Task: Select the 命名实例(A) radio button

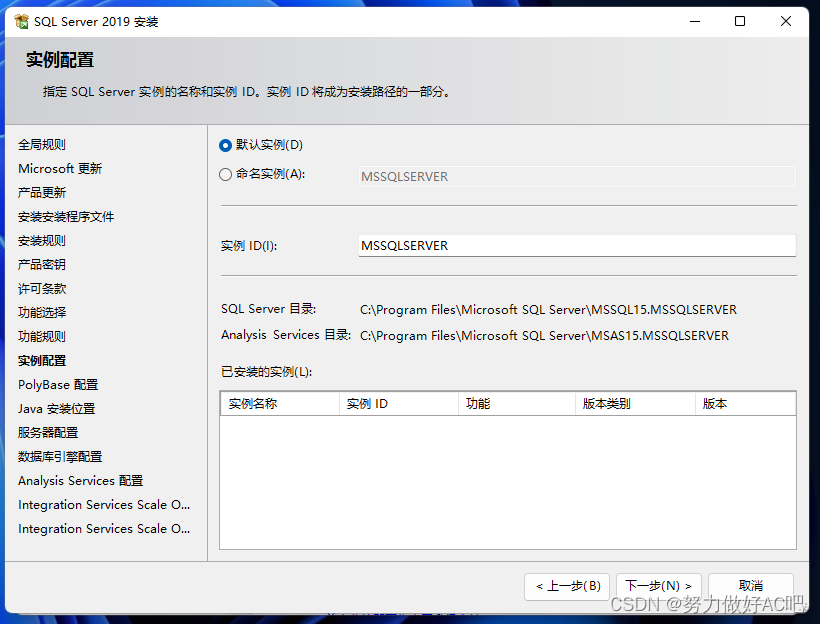Action: pos(225,174)
